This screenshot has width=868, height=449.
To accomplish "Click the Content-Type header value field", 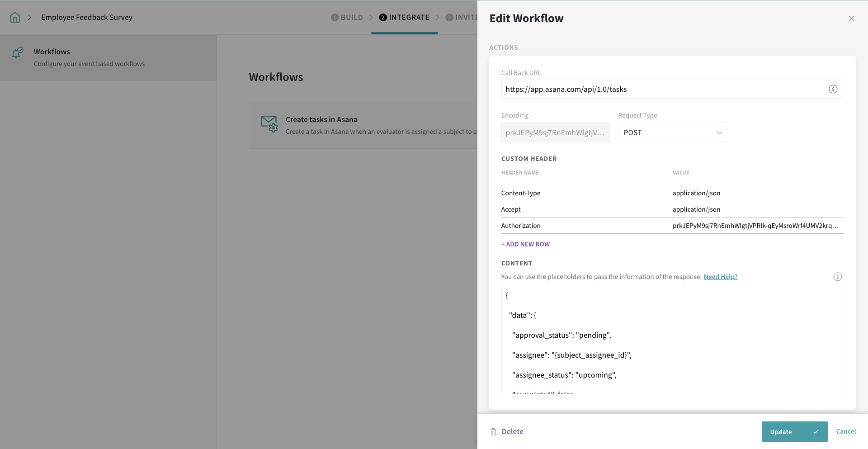I will 755,193.
